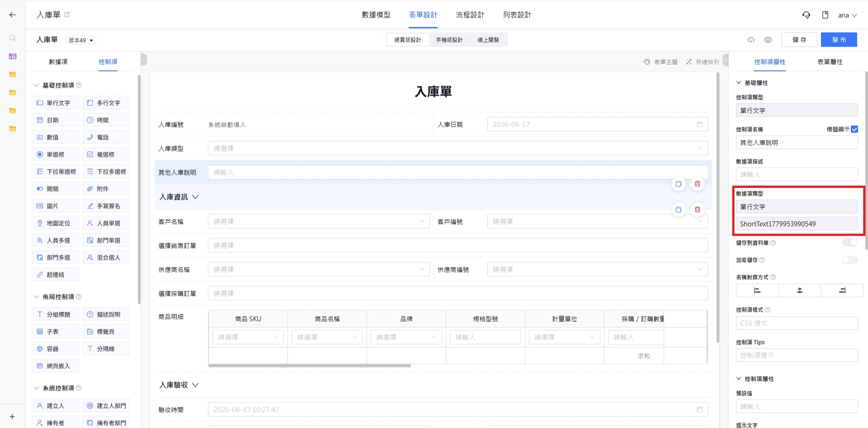868x428 pixels.
Task: Add the 下拉單選框 control
Action: [56, 171]
